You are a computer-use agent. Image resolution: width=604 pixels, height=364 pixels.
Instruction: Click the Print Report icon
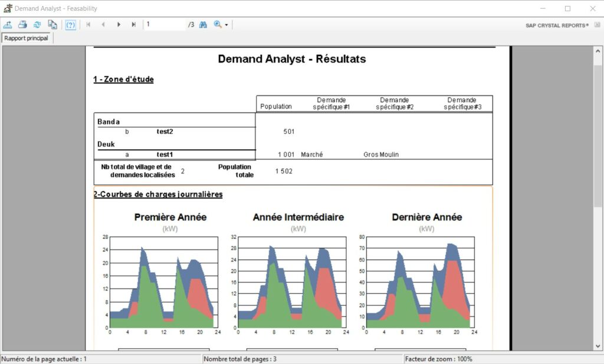click(22, 24)
